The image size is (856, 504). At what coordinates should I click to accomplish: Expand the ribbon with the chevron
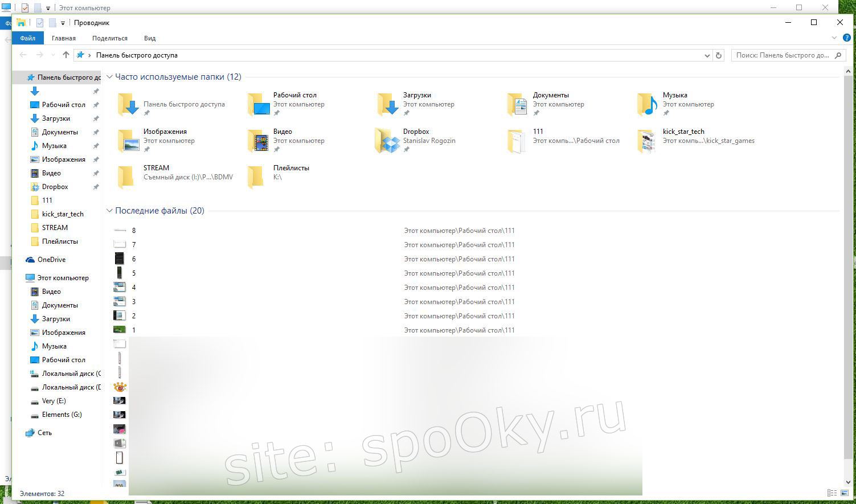pyautogui.click(x=835, y=38)
